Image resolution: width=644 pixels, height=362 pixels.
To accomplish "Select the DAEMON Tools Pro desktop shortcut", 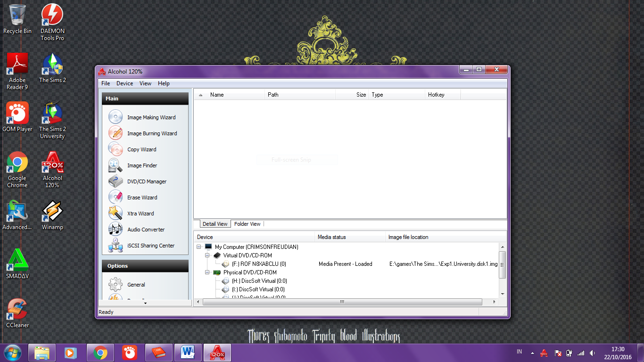I will point(52,22).
